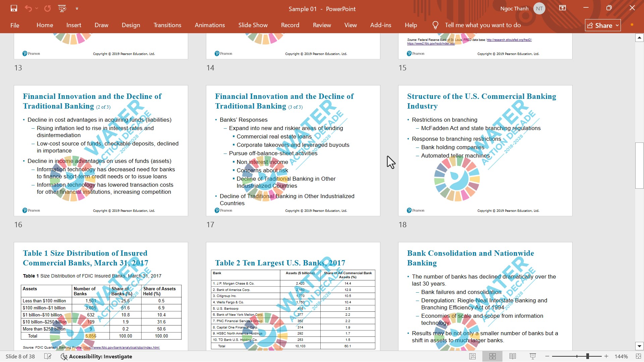Start presentation from beginning icon
Viewport: 644px width, 362px height.
(62, 8)
